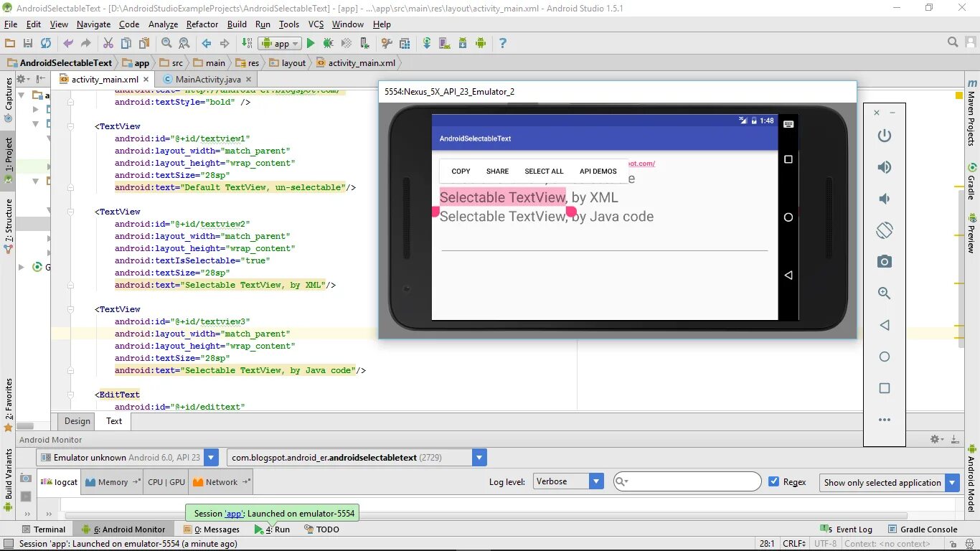Viewport: 980px width, 551px height.
Task: Click Attach debugger to Android process icon
Action: [364, 43]
